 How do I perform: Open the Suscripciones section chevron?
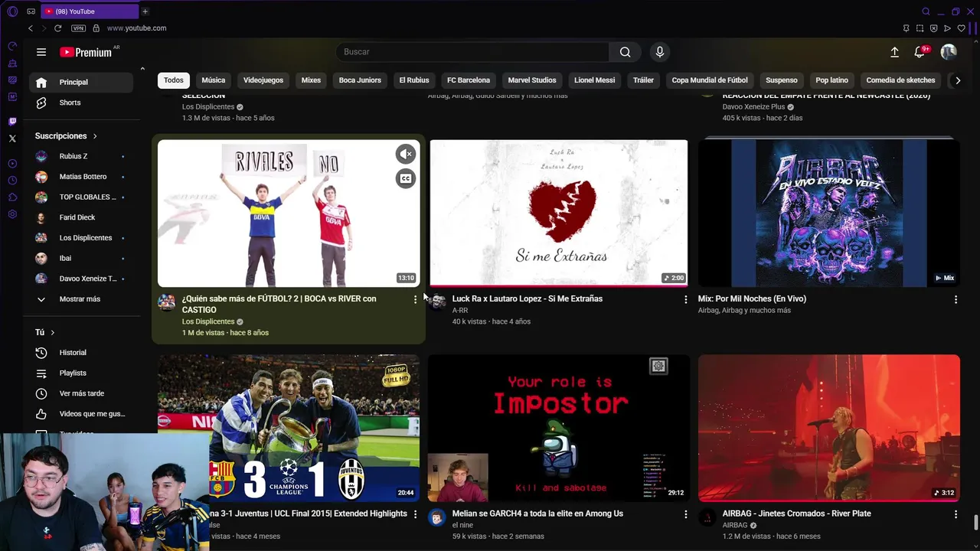tap(95, 136)
